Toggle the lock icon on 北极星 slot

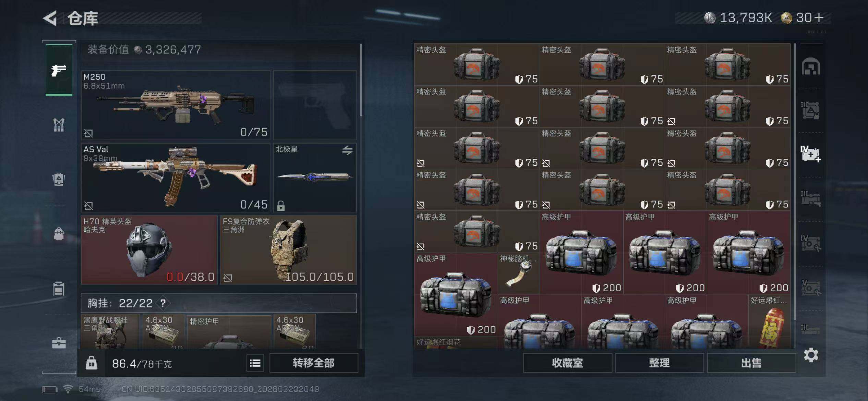click(281, 206)
